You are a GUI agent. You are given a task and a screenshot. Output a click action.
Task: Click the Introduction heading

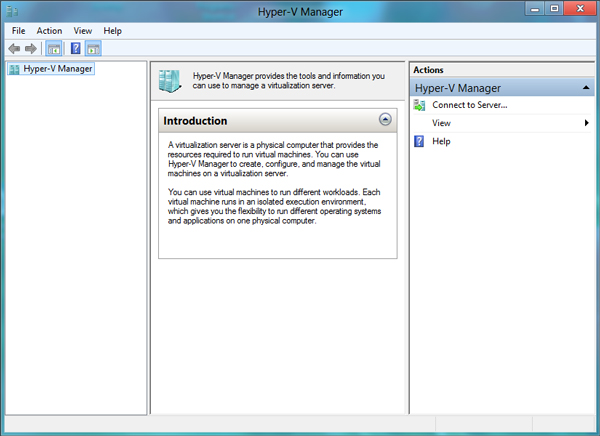point(195,121)
